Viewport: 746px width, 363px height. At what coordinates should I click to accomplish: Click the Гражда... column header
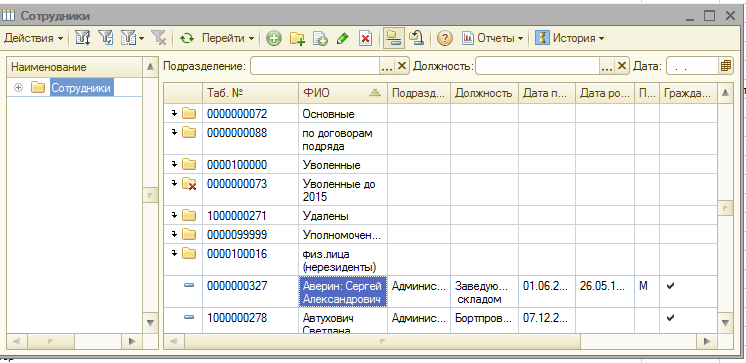[687, 93]
